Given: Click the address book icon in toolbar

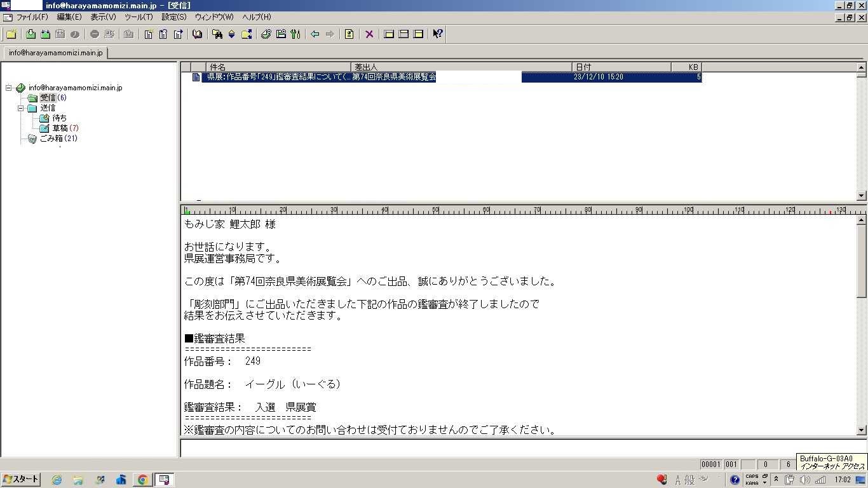Looking at the screenshot, I should click(197, 34).
